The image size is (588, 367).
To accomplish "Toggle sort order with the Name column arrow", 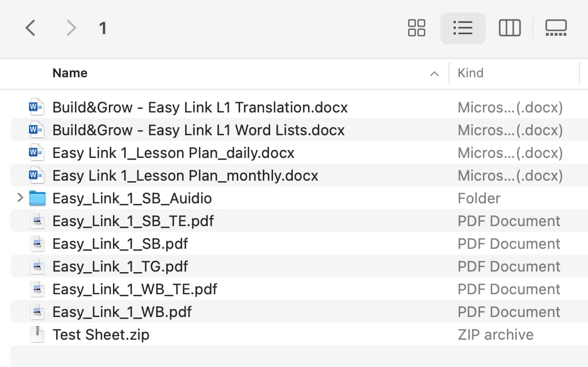I will [x=434, y=74].
